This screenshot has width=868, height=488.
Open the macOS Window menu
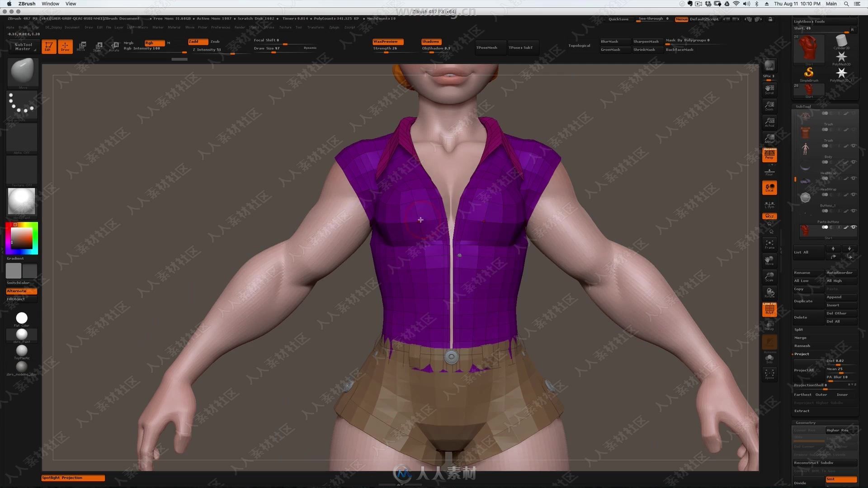point(50,4)
